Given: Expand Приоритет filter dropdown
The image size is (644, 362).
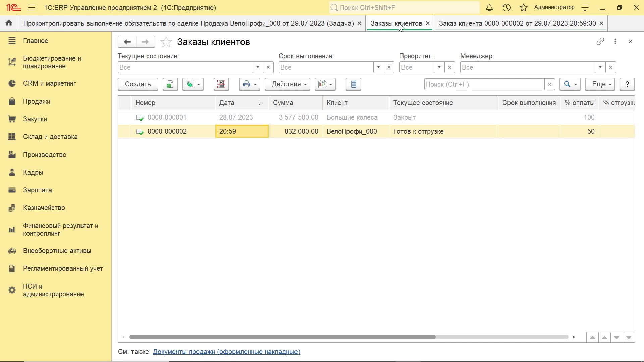Looking at the screenshot, I should click(439, 67).
